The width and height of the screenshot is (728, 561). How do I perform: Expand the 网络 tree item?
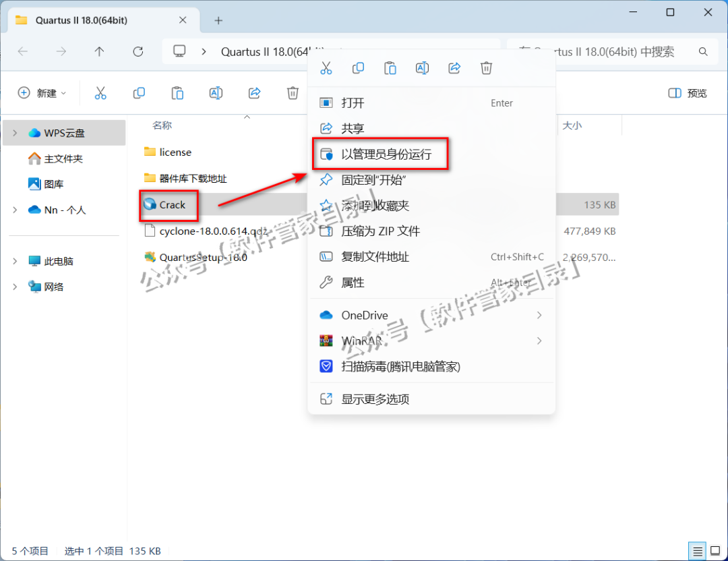[15, 287]
